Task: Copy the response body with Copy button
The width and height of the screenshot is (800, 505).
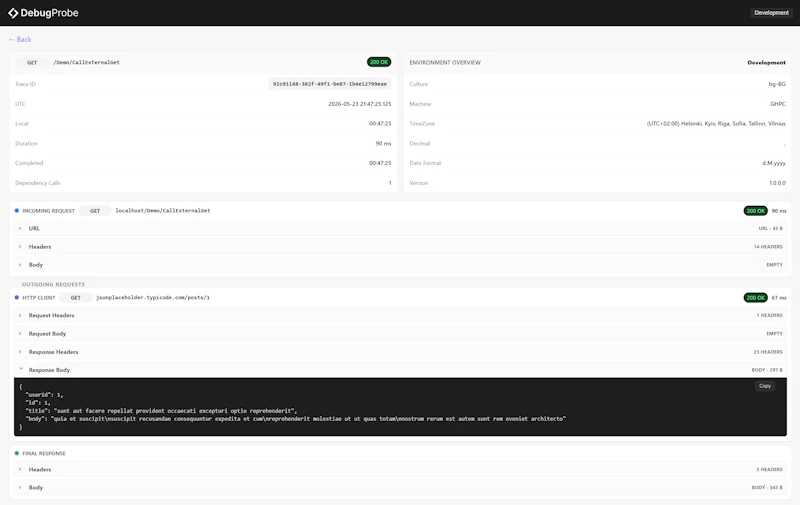Action: [x=764, y=386]
